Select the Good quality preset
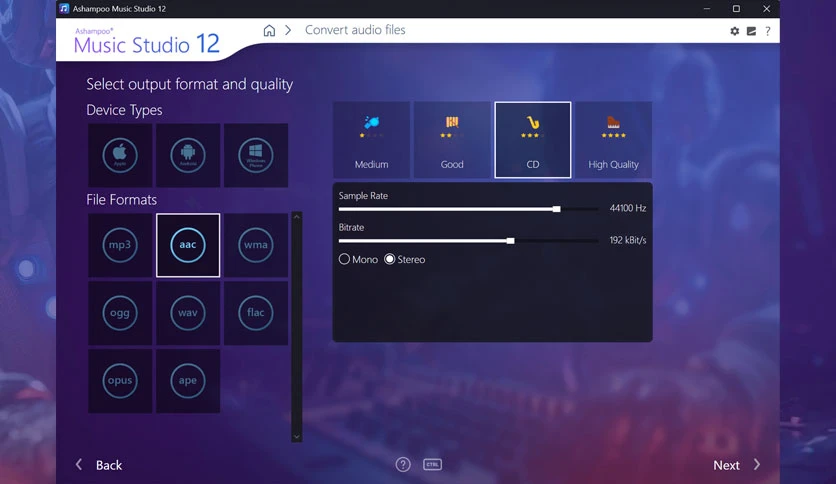This screenshot has height=484, width=836. pyautogui.click(x=452, y=140)
